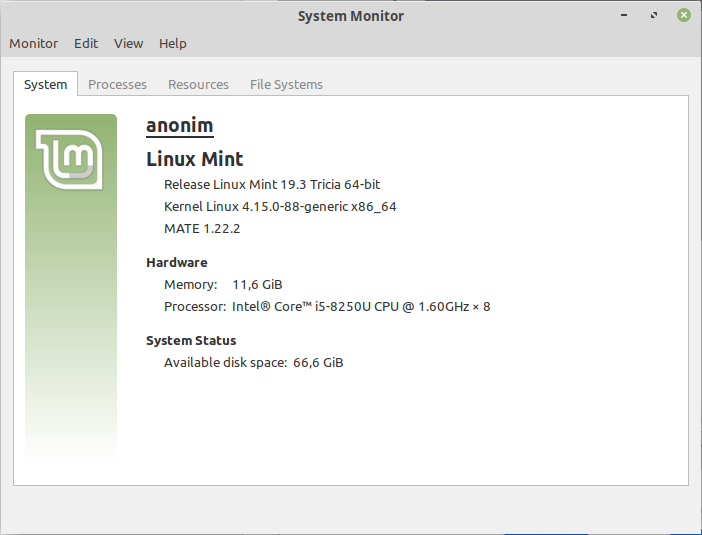702x535 pixels.
Task: Open the Edit menu
Action: tap(86, 43)
